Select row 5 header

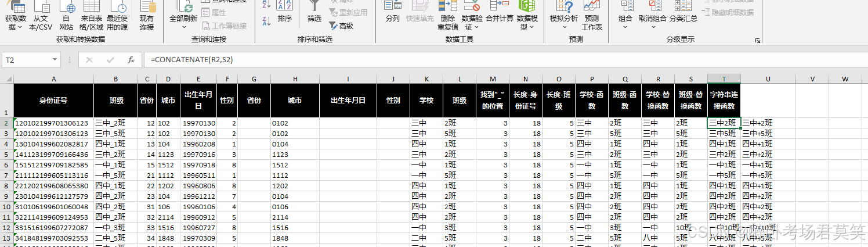click(6, 155)
